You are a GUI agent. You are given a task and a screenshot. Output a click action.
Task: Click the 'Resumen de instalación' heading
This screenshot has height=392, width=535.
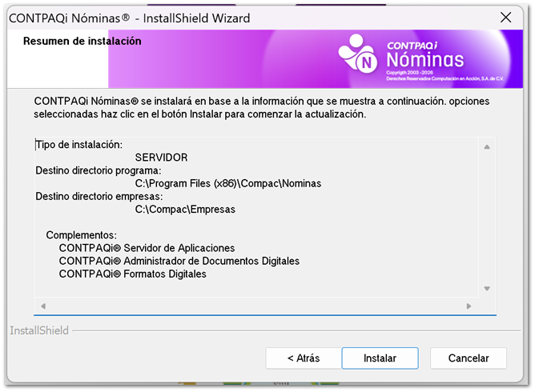(x=82, y=41)
